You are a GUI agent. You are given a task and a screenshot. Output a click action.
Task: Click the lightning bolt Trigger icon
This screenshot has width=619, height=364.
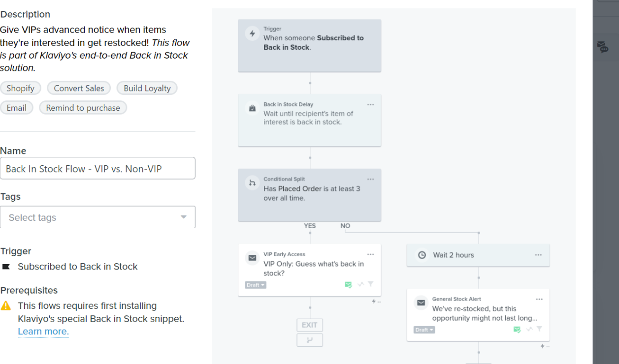pos(252,34)
